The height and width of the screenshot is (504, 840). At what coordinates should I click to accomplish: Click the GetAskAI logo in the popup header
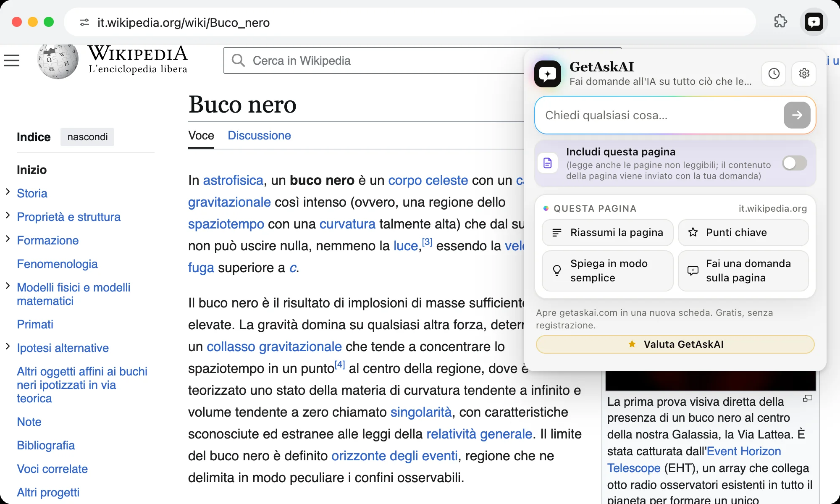pos(547,74)
